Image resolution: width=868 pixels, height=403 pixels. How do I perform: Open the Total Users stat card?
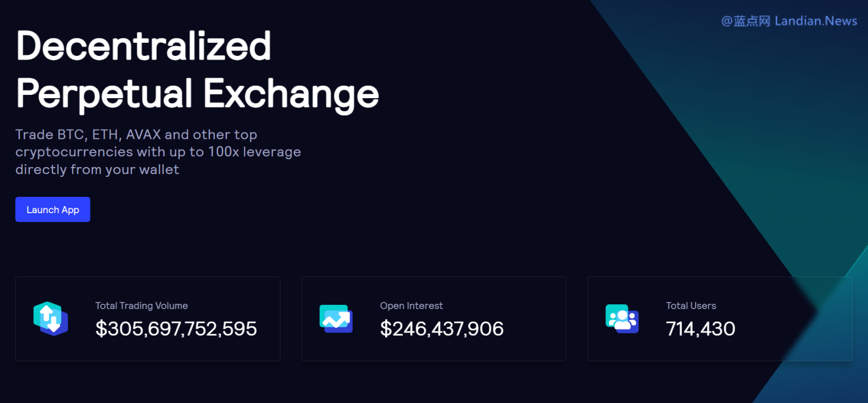(x=720, y=319)
